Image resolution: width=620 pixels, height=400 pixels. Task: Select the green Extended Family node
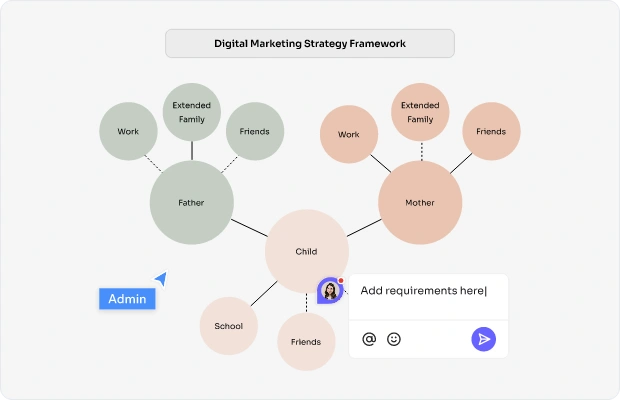click(x=191, y=112)
